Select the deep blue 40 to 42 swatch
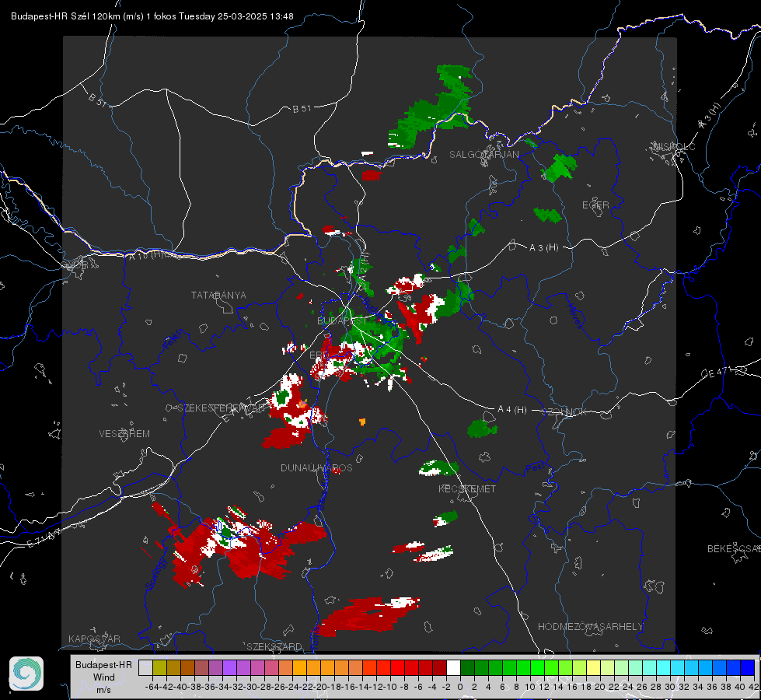The image size is (761, 700). [x=748, y=667]
